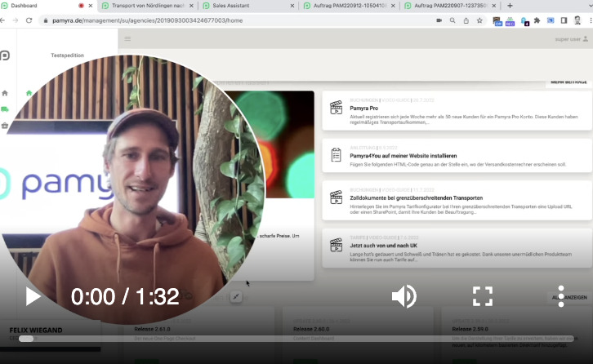Go forward in browser history

click(x=16, y=20)
